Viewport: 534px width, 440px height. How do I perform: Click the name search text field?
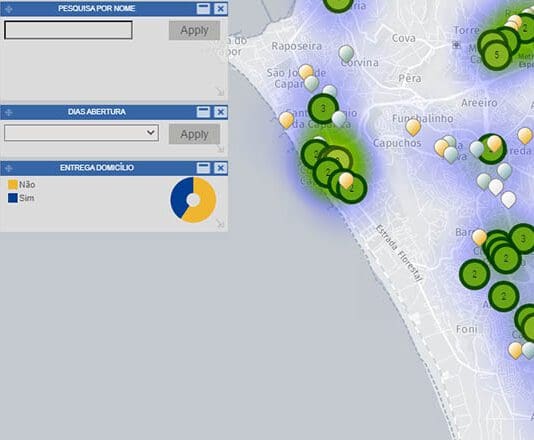coord(68,30)
